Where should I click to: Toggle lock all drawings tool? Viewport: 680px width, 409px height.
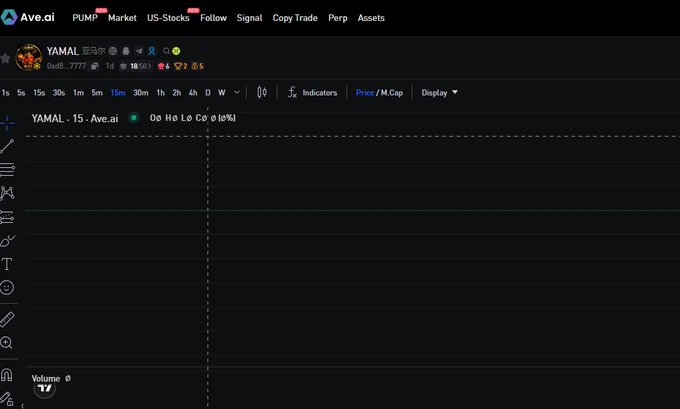(x=7, y=398)
